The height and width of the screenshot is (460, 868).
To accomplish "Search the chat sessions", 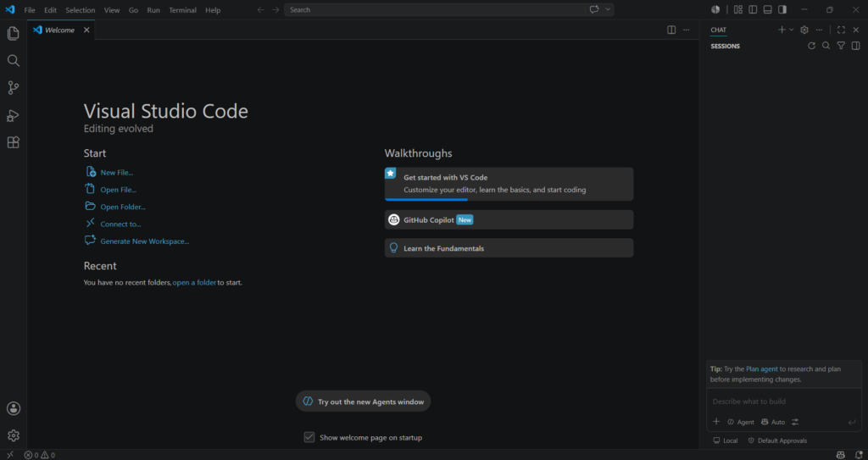I will (x=826, y=46).
